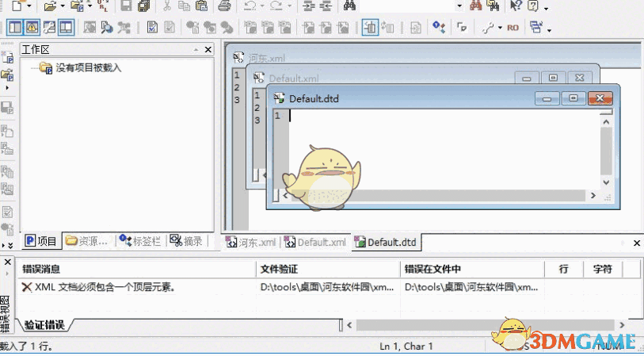Click the 错误在文件中 column header
Screen dimensions: 644x356
(473, 270)
